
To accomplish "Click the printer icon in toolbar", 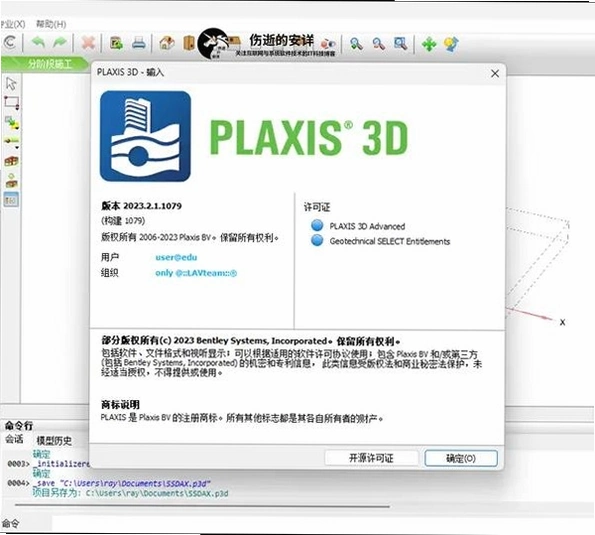I will (139, 43).
